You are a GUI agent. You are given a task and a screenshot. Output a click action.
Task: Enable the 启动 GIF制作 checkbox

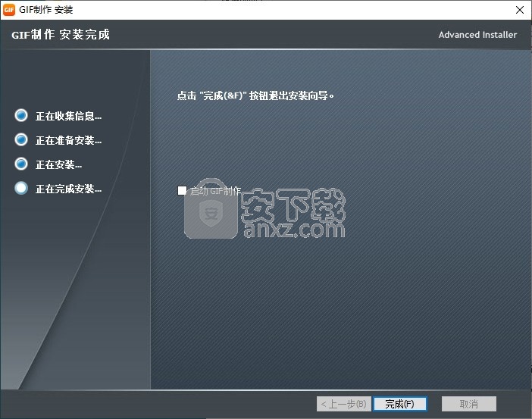pos(182,190)
